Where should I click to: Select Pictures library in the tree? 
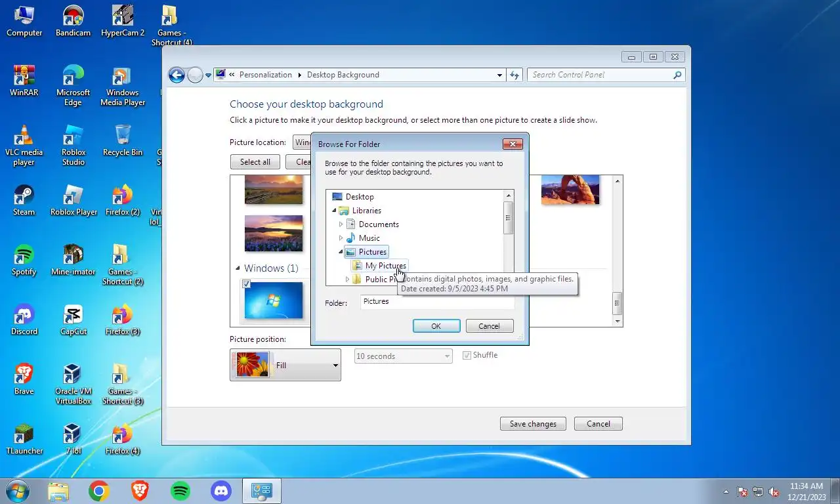click(x=366, y=252)
